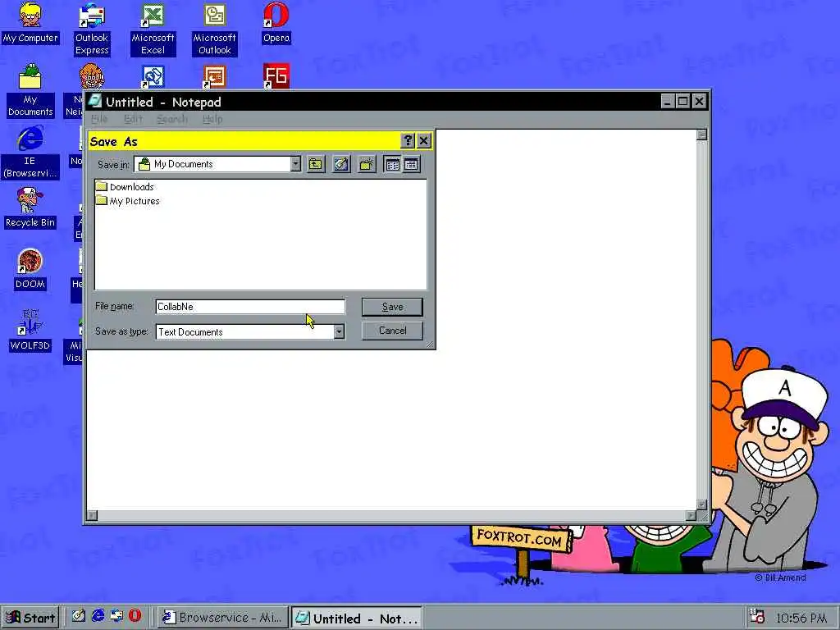Open the Save as type dropdown
The height and width of the screenshot is (630, 840).
(x=339, y=331)
